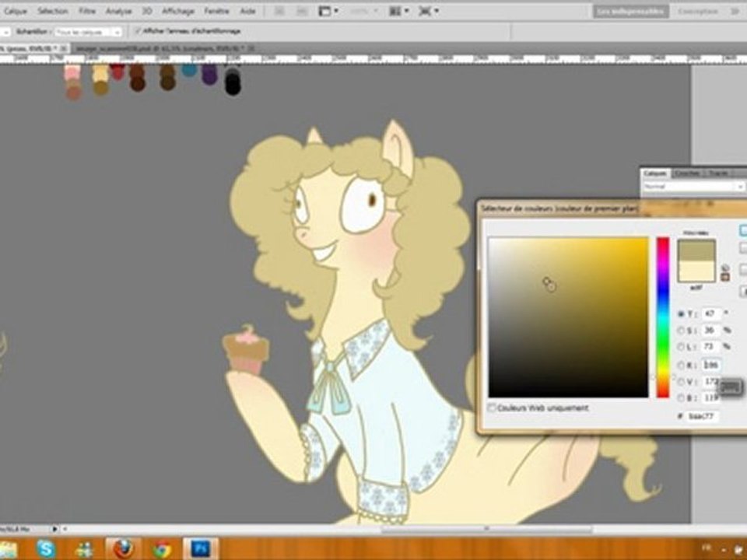Open the view extras dropdown
The height and width of the screenshot is (560, 747).
tap(428, 12)
